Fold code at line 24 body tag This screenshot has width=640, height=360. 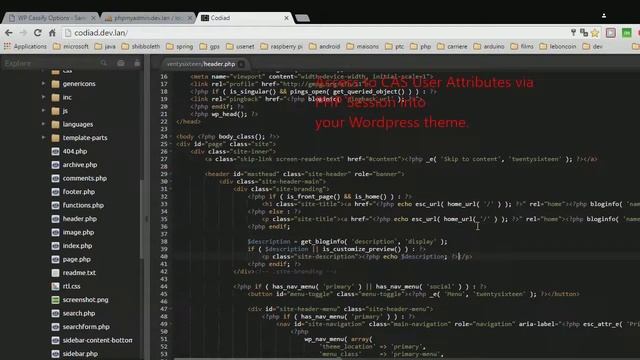pos(171,136)
